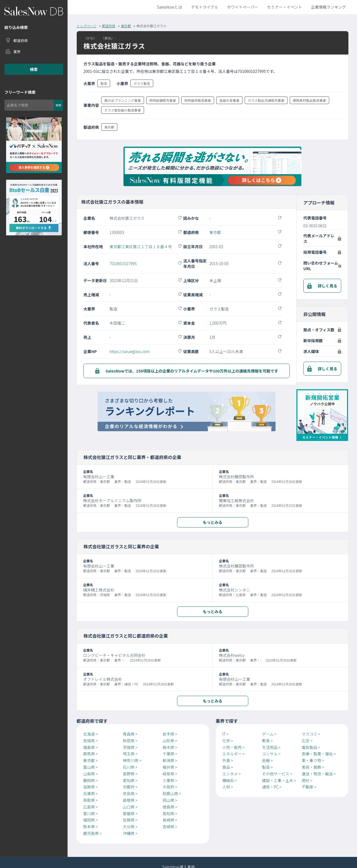Click refresh icon directly before 都道府県 label in table
The height and width of the screenshot is (868, 357).
coord(180,232)
